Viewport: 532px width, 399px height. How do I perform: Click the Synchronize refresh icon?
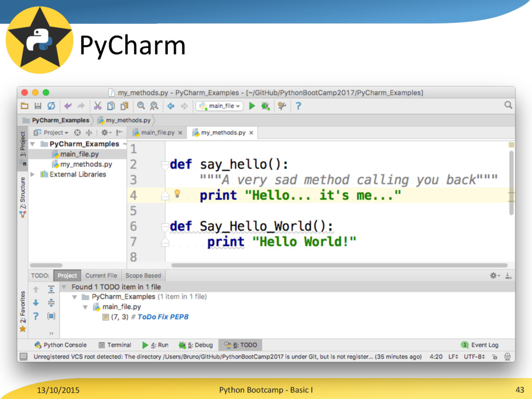tap(51, 106)
